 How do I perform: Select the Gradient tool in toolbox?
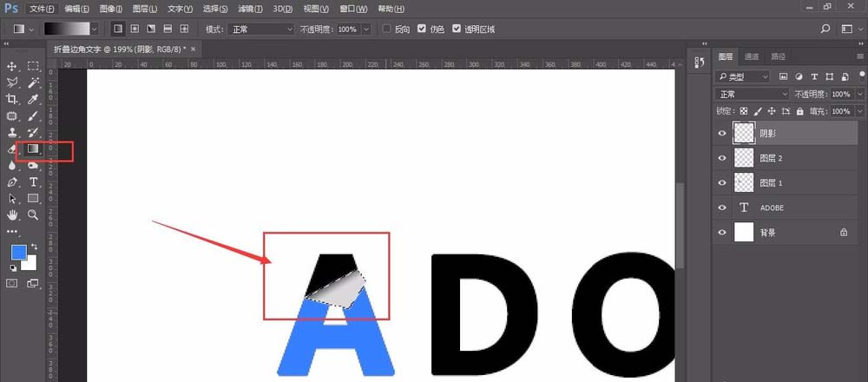click(33, 149)
